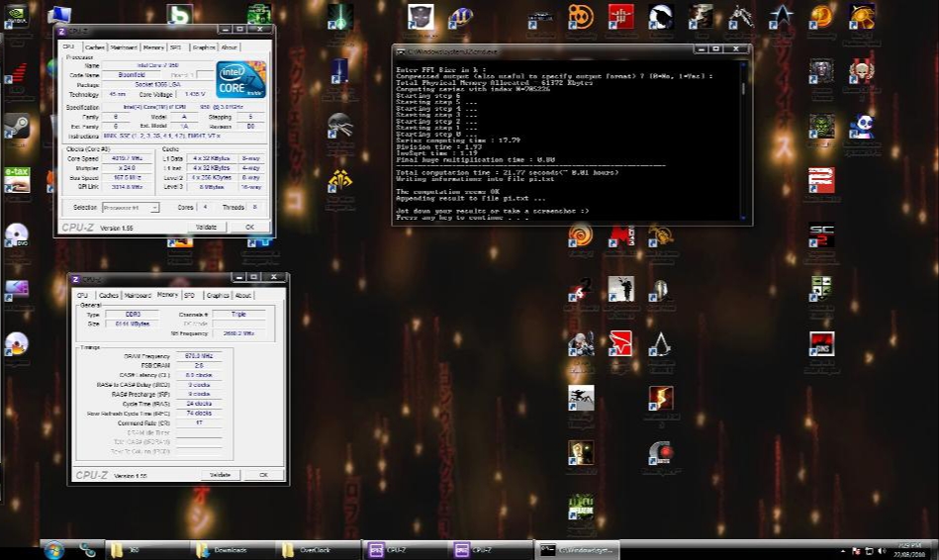Select the Resident Evil 5 desktop icon

[x=661, y=399]
